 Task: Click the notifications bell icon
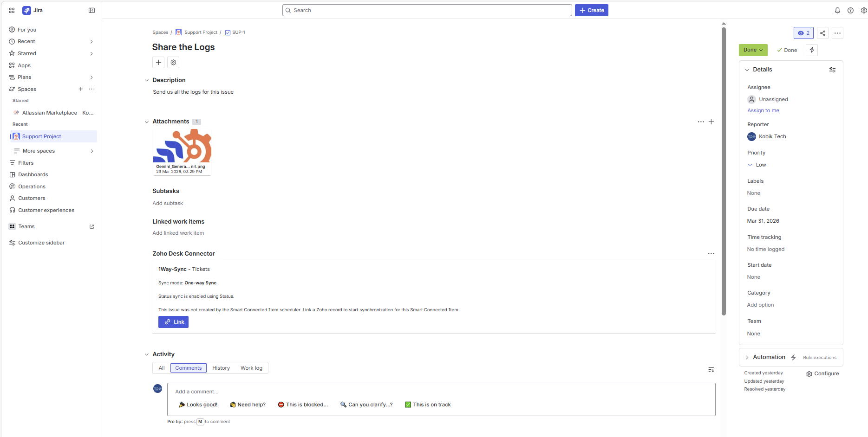pos(837,10)
